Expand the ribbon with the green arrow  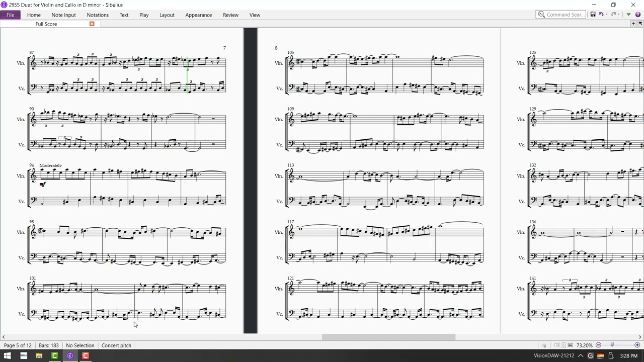(x=628, y=15)
